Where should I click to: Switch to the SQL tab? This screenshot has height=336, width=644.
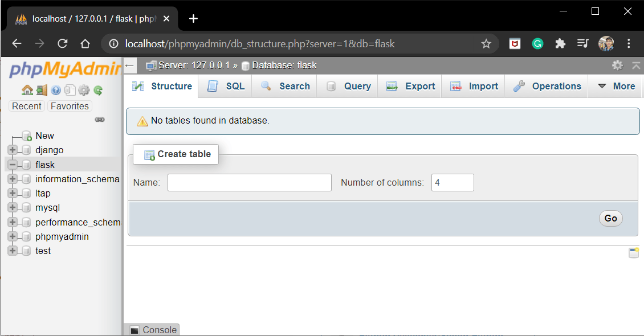click(x=235, y=86)
